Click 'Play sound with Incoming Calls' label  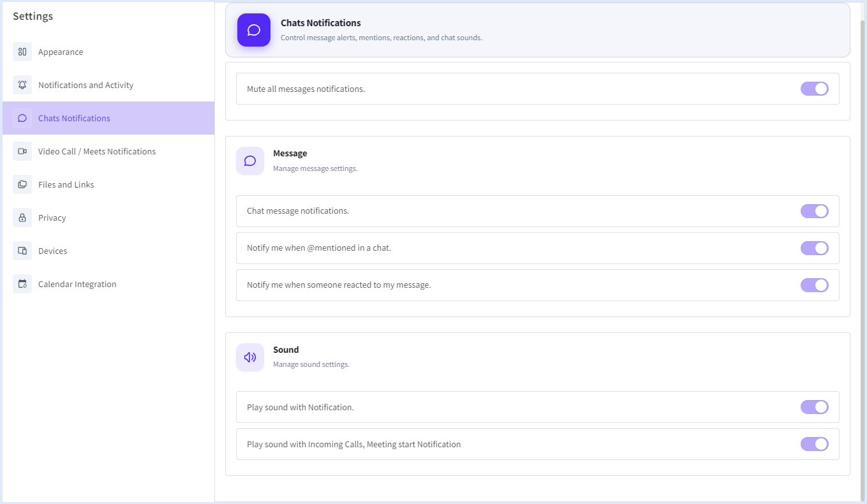pyautogui.click(x=354, y=444)
